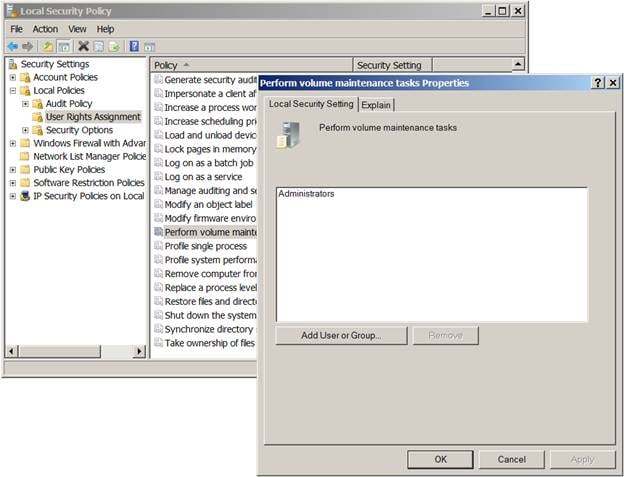This screenshot has height=477, width=624.
Task: Click the Local Policies folder icon
Action: pyautogui.click(x=25, y=90)
